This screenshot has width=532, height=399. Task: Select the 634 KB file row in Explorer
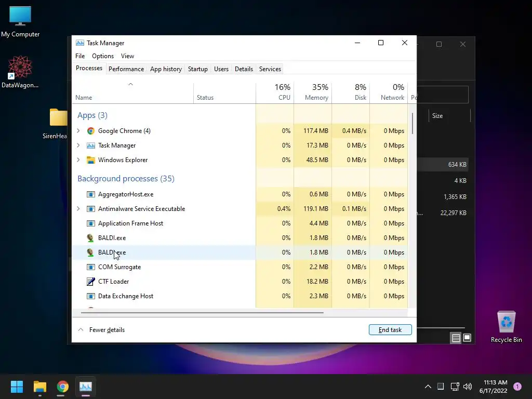click(443, 165)
